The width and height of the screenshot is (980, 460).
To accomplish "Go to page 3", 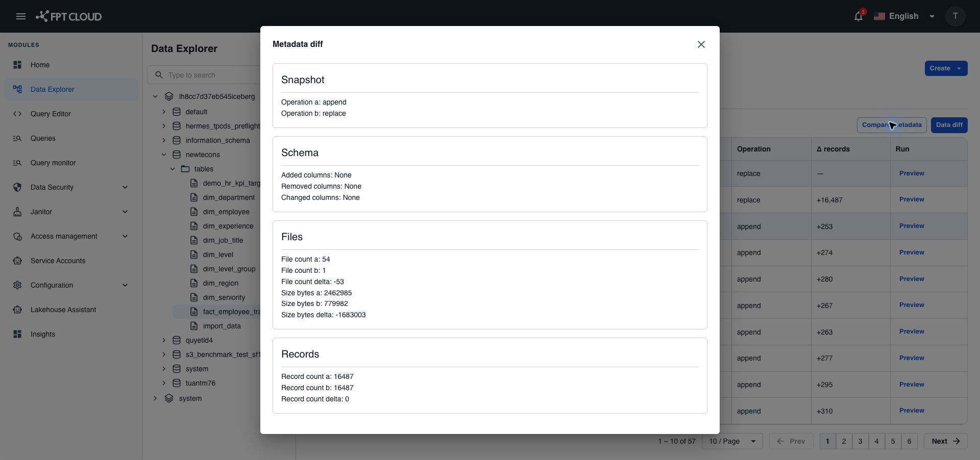I will click(860, 441).
